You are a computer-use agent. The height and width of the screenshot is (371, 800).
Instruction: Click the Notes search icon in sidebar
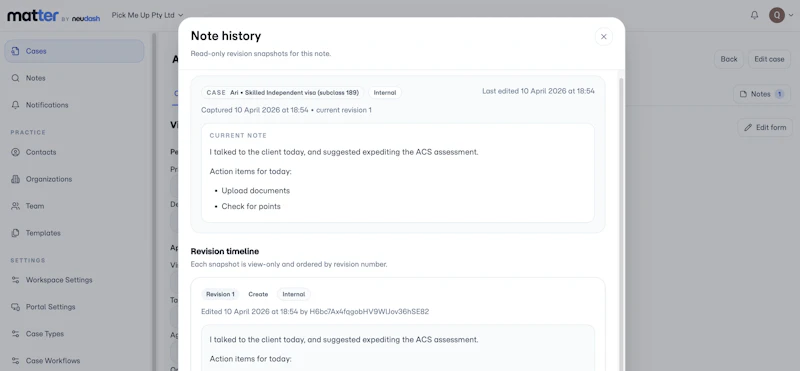pyautogui.click(x=15, y=78)
